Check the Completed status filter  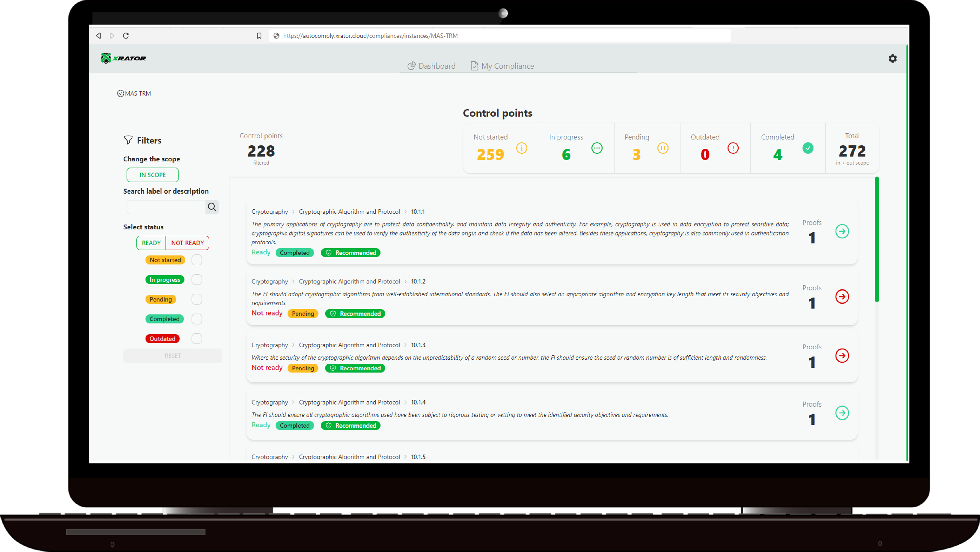click(197, 319)
